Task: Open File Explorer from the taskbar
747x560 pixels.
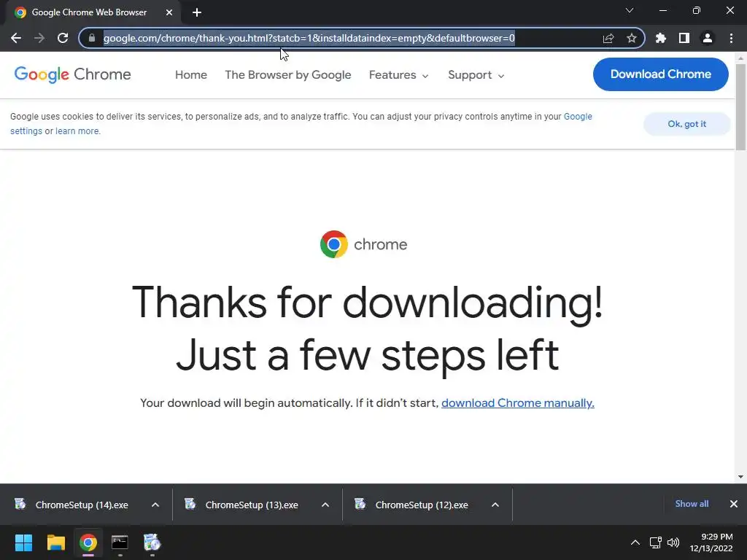Action: pos(55,542)
